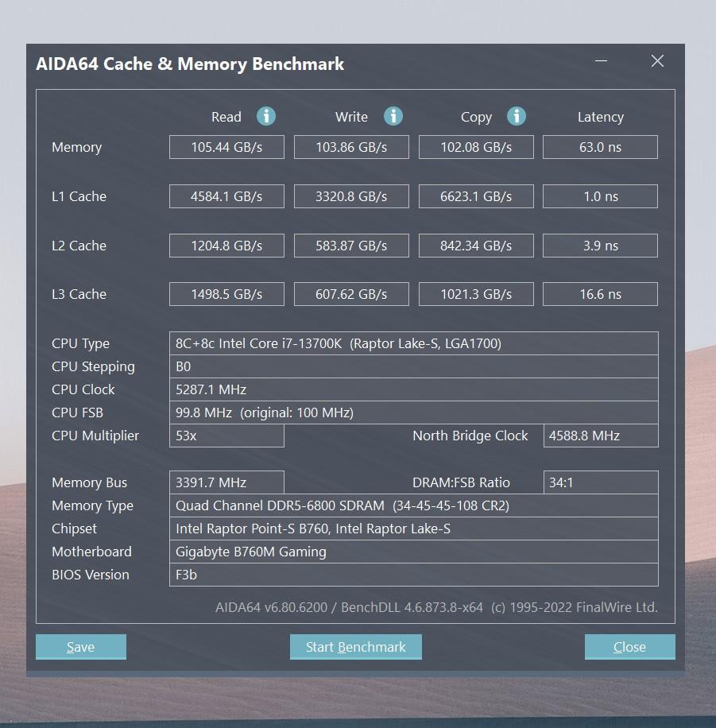This screenshot has height=728, width=716.
Task: Click the DRAM:FSB Ratio value 34:1
Action: click(601, 482)
